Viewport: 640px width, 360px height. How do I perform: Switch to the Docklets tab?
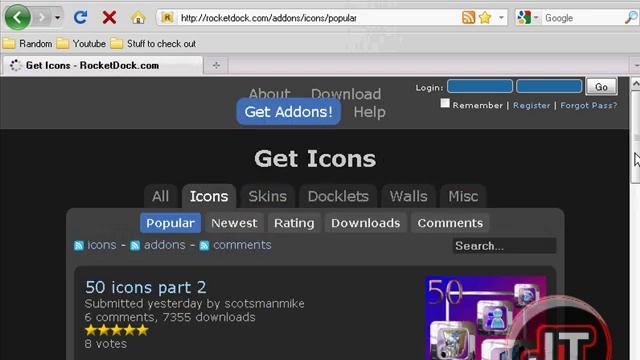point(338,196)
